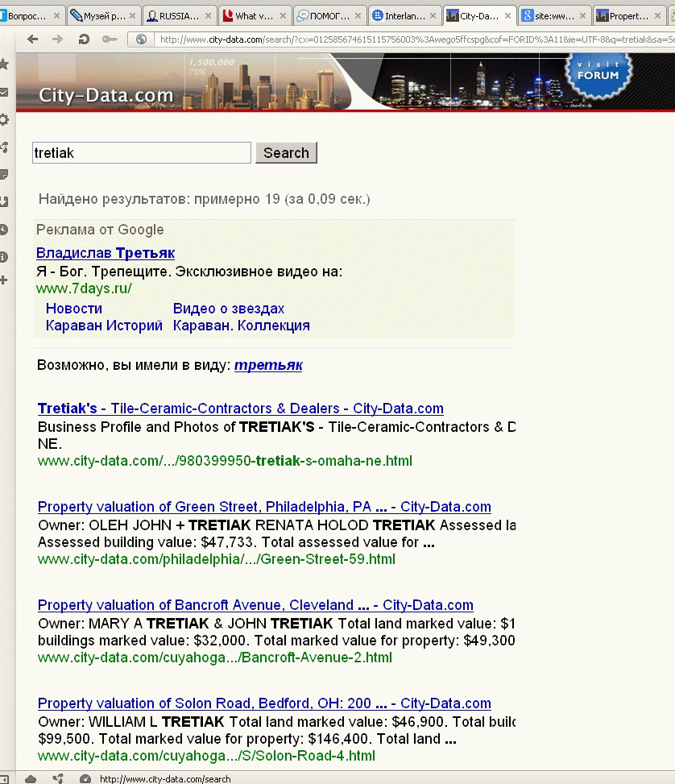Close the site:ww... tab
Screen dimensions: 675x784
pyautogui.click(x=582, y=16)
